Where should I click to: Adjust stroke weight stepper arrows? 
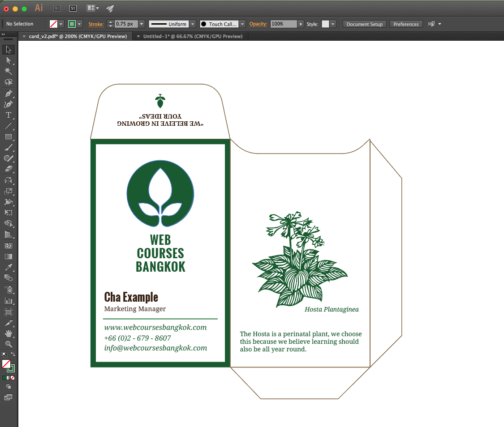coord(111,24)
